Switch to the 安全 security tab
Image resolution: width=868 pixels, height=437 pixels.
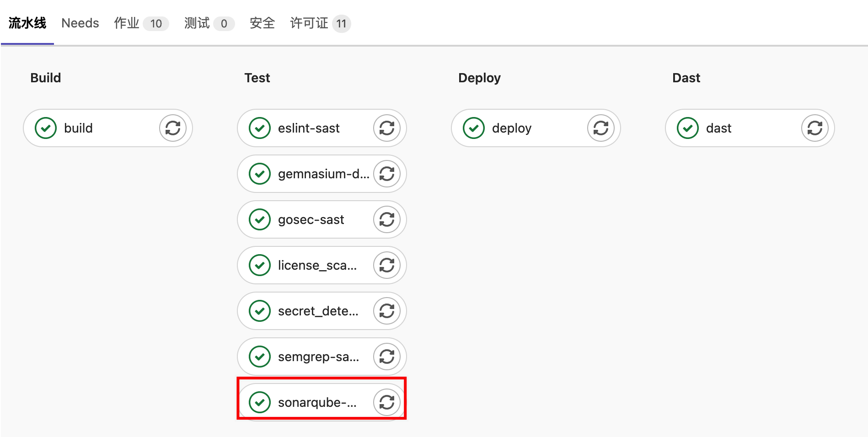[x=262, y=23]
